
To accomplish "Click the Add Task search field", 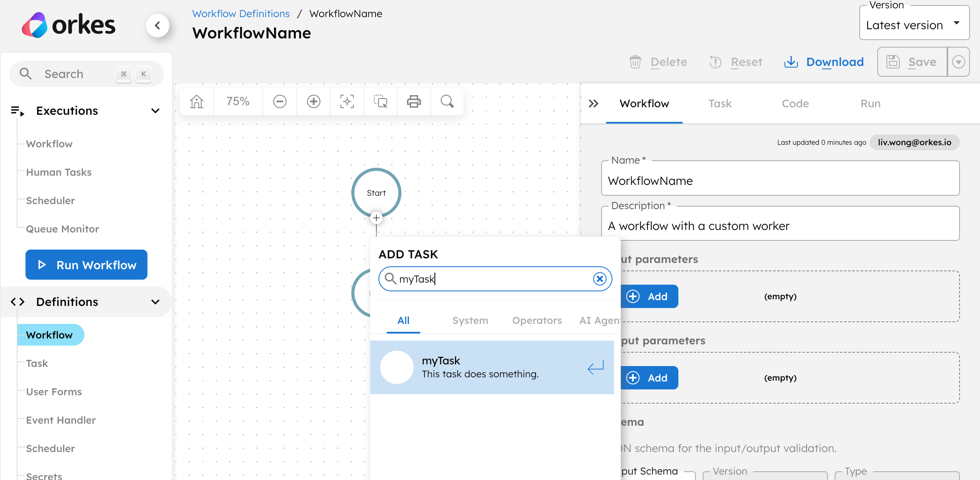I will [495, 279].
